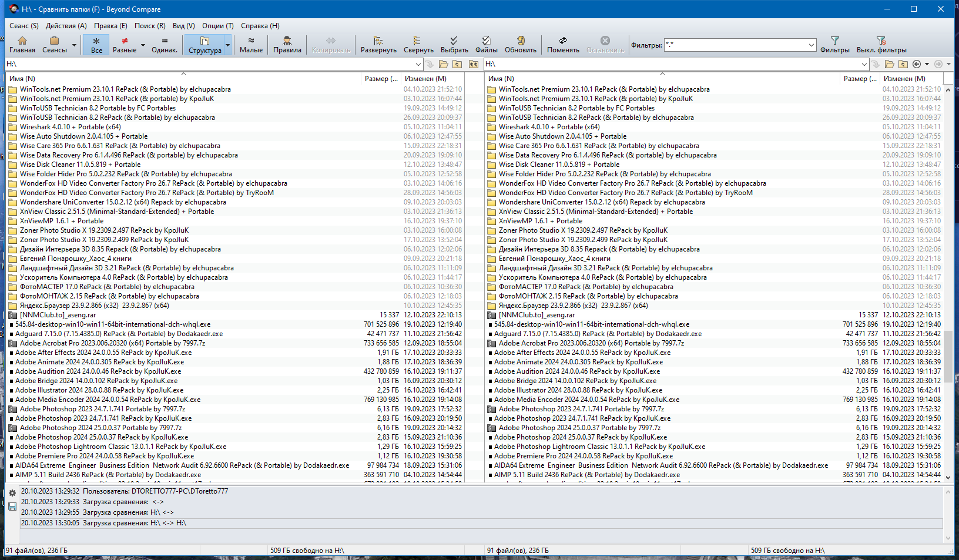Click the right pane vertical scrollbar
This screenshot has width=959, height=560.
948,282
